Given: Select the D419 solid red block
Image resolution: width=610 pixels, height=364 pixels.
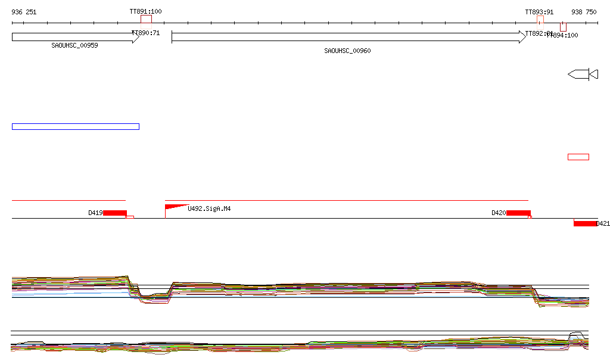Looking at the screenshot, I should [114, 213].
